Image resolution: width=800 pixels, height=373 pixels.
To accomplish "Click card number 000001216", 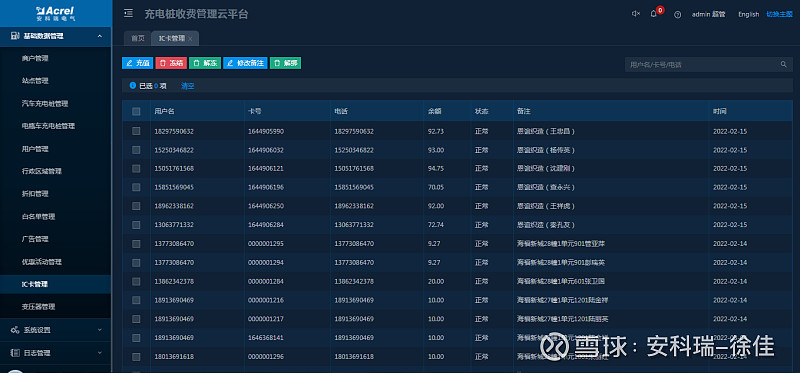I will 266,300.
